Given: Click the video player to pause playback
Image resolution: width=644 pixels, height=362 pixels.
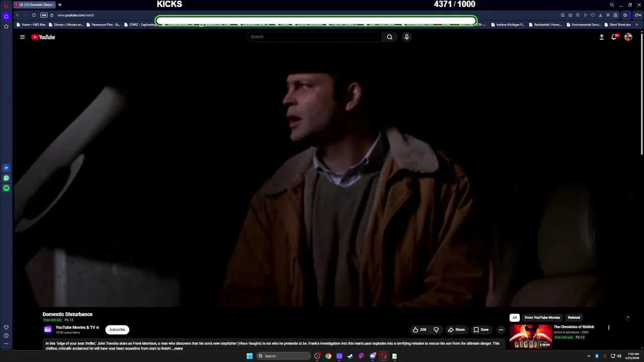Looking at the screenshot, I should (328, 176).
